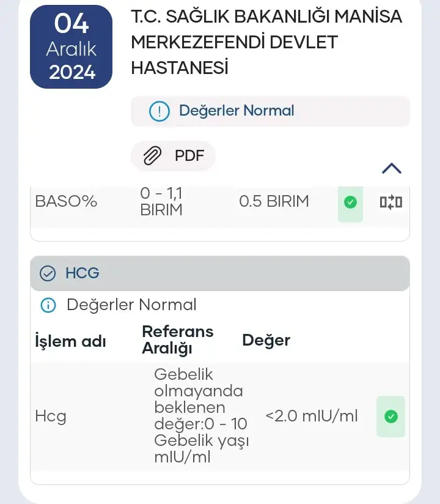The height and width of the screenshot is (504, 440).
Task: Toggle the HCG section header bar
Action: (220, 273)
